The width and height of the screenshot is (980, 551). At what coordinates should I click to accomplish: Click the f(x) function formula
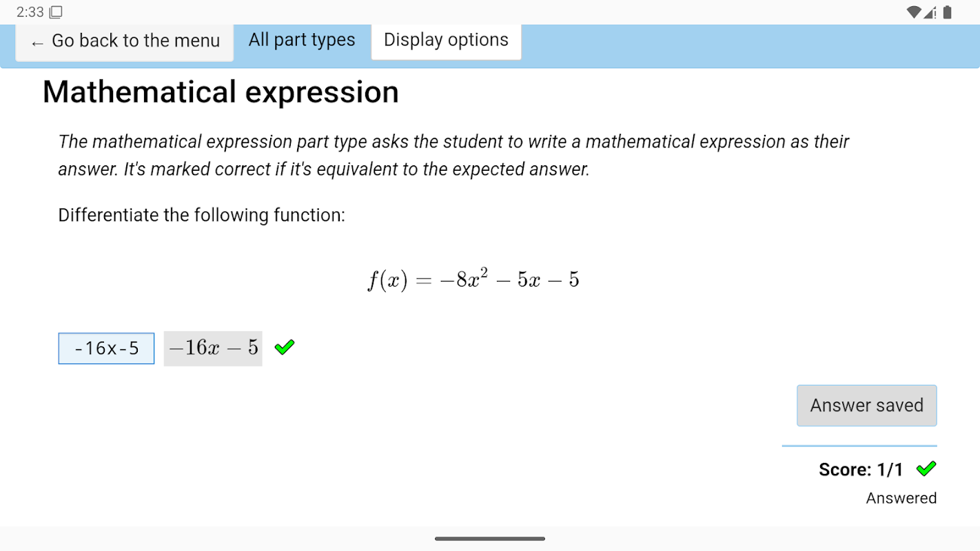pyautogui.click(x=473, y=280)
